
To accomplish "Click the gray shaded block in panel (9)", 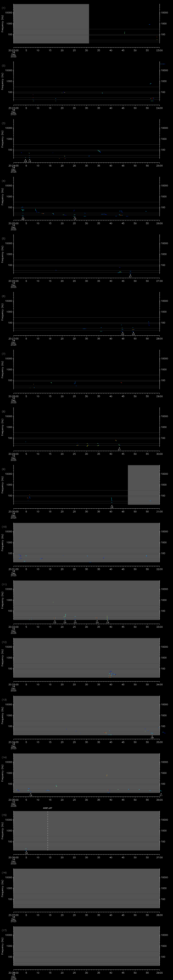I will click(143, 485).
